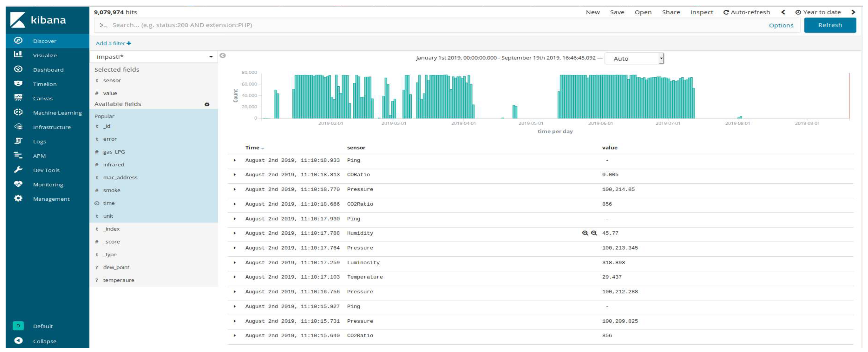Open the Canvas sidebar icon
Image resolution: width=868 pixels, height=352 pixels.
(18, 98)
